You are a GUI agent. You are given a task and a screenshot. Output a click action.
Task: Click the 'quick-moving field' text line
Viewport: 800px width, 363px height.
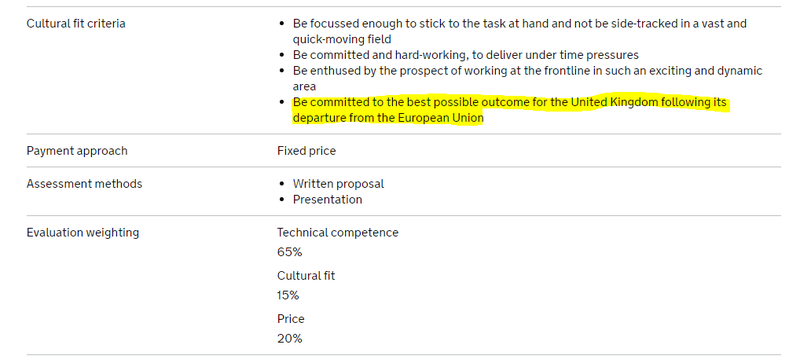pyautogui.click(x=342, y=39)
